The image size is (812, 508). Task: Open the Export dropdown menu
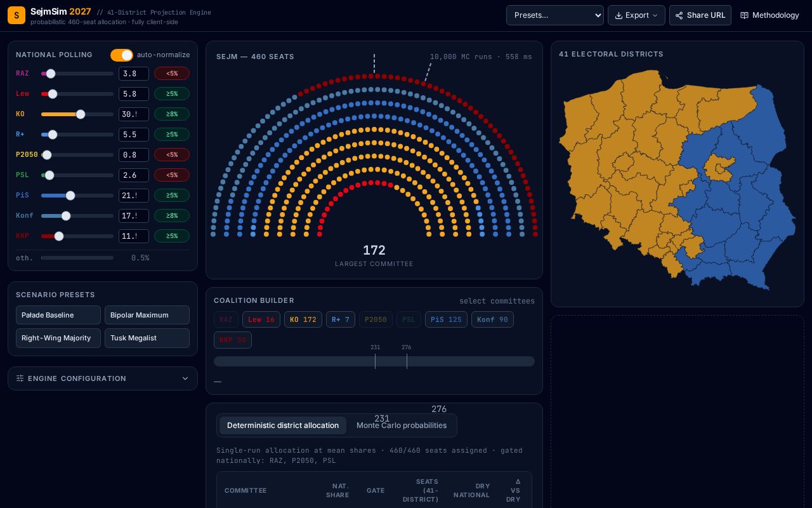point(636,15)
